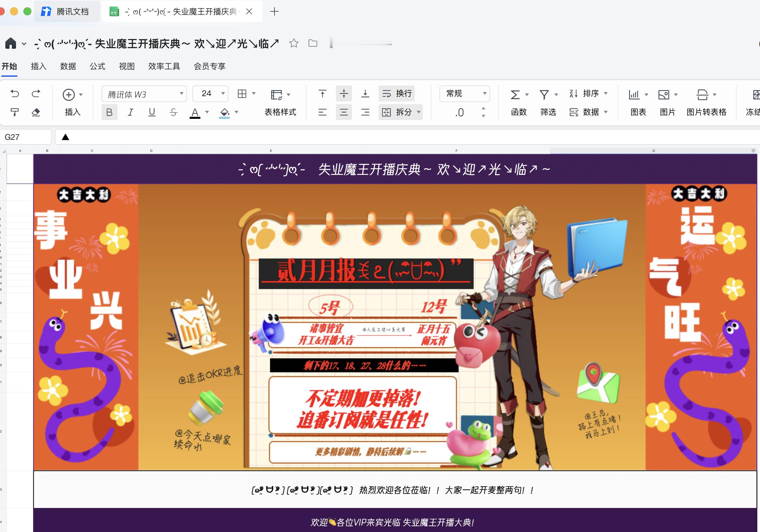
Task: Click the home icon
Action: pos(11,43)
